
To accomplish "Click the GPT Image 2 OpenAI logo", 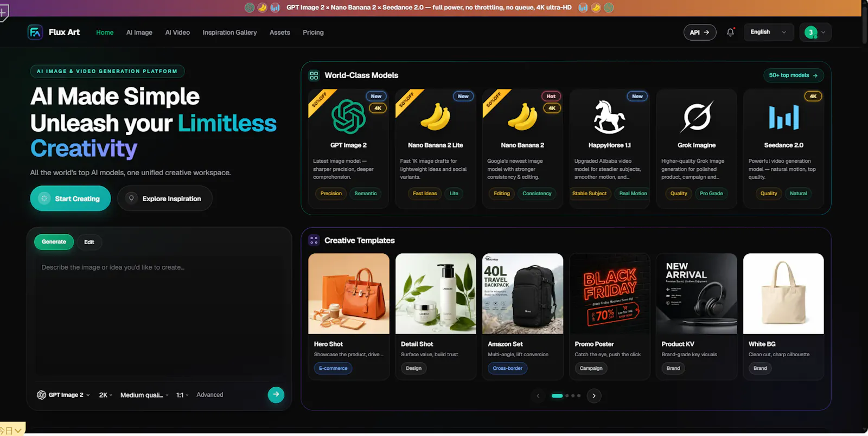I will 349,117.
